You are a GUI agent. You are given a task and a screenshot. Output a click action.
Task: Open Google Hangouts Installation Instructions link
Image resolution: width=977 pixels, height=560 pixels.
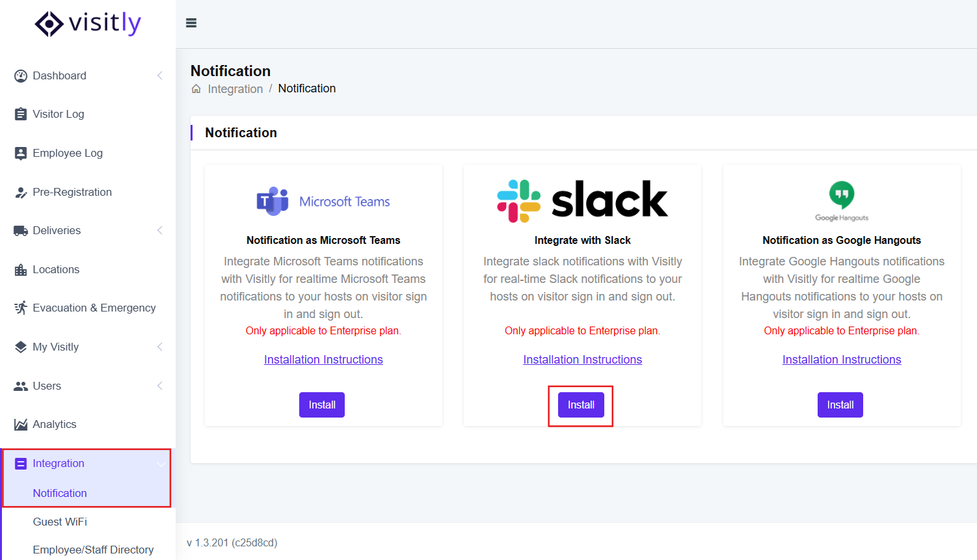[842, 360]
